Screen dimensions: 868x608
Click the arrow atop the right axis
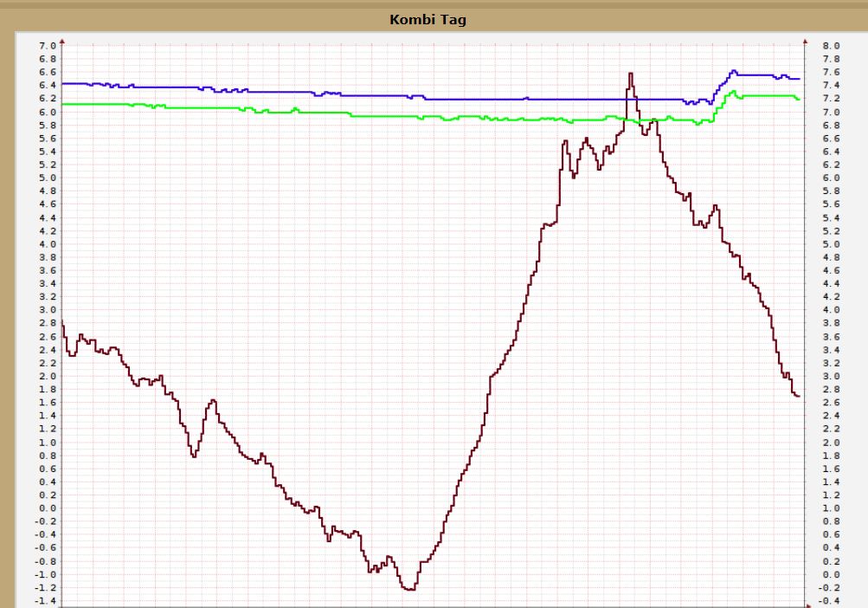(805, 40)
